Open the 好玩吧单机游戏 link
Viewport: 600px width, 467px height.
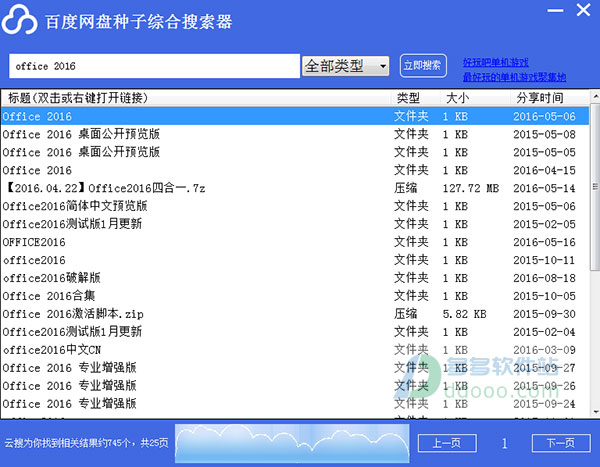click(x=496, y=62)
